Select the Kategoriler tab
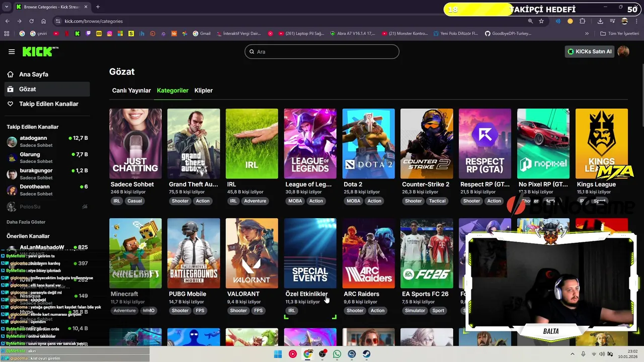 coord(173,90)
